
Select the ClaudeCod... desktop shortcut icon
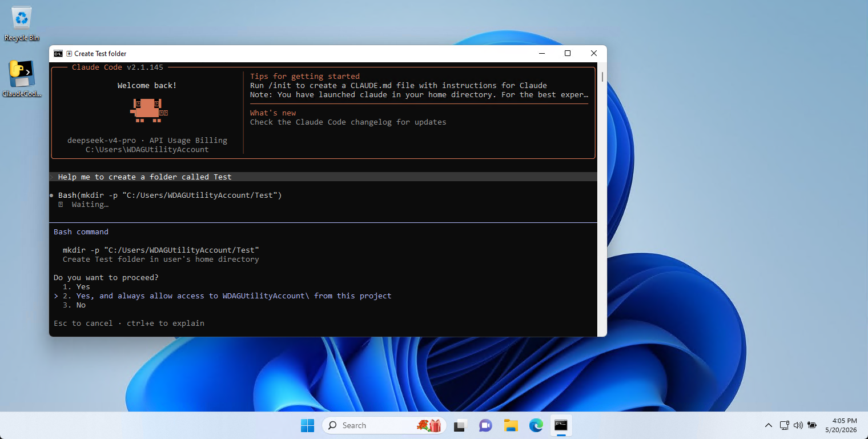tap(22, 79)
